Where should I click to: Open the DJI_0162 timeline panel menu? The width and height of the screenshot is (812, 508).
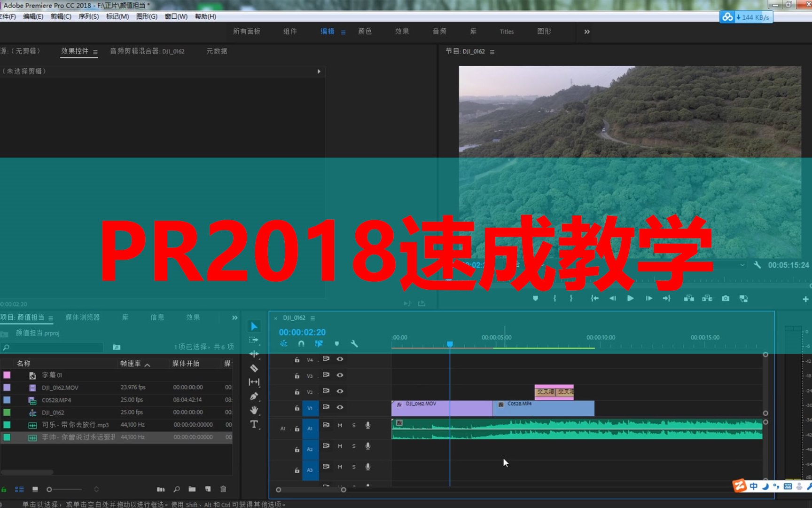312,318
